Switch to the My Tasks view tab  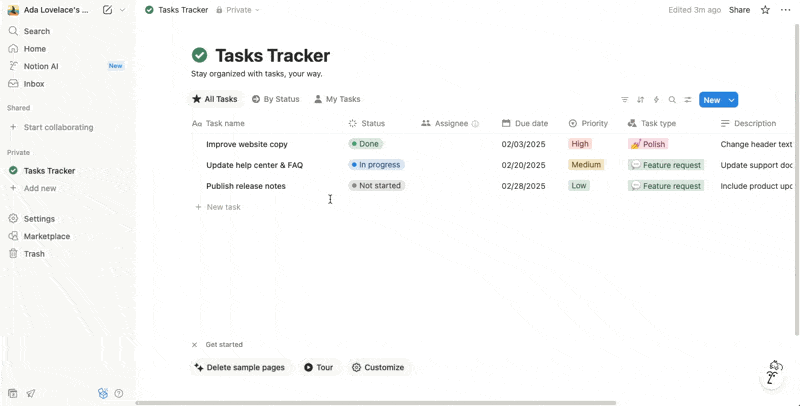(x=337, y=99)
